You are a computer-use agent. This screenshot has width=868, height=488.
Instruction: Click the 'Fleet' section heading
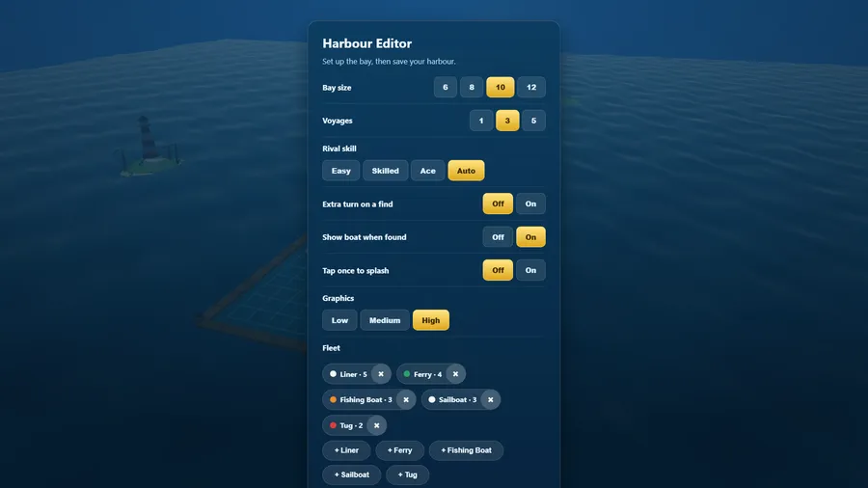tap(331, 348)
